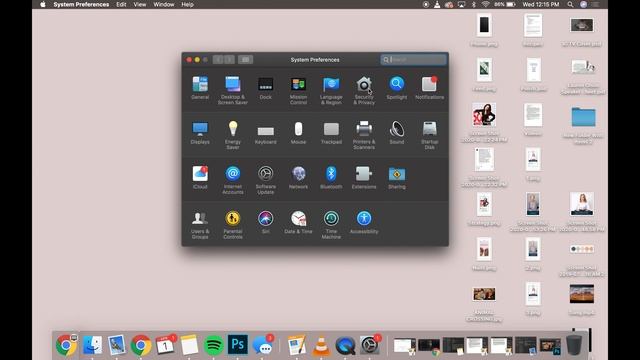The height and width of the screenshot is (360, 640).
Task: Open Startup Disk preferences
Action: 429,135
